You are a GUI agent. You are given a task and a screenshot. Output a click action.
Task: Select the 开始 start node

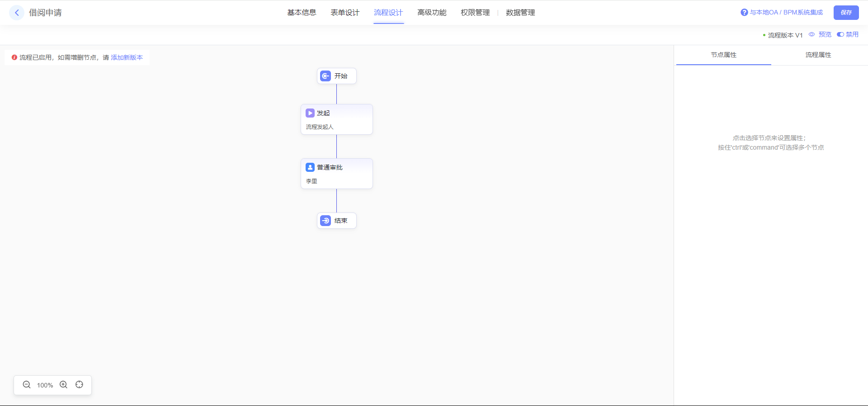[336, 76]
